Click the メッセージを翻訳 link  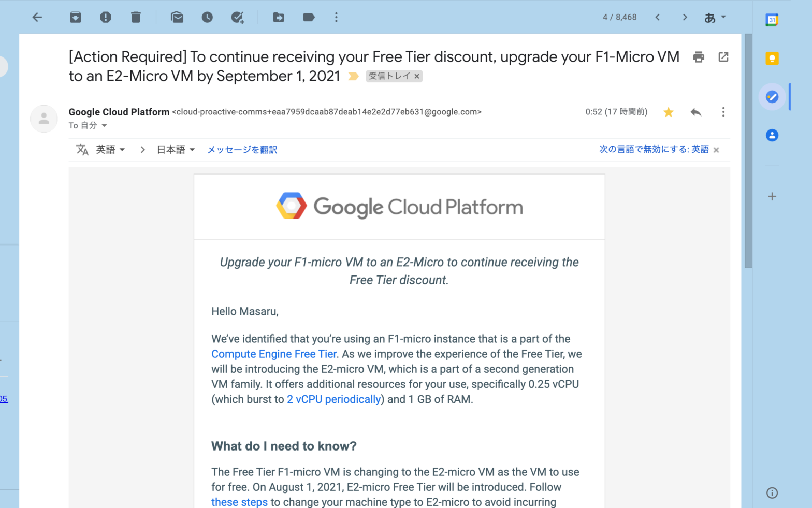(242, 150)
